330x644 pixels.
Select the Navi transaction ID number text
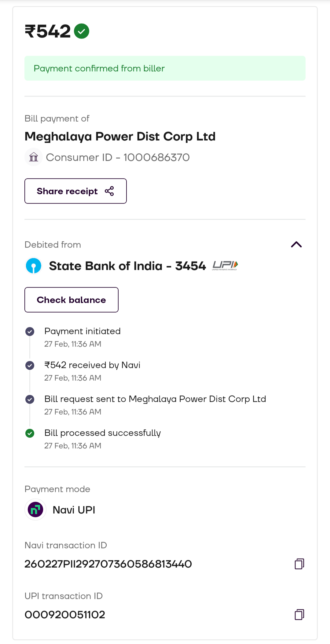click(x=108, y=564)
